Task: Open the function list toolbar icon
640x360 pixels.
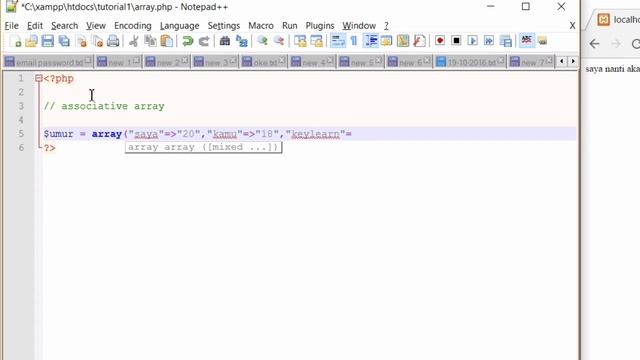Action: coord(419,41)
